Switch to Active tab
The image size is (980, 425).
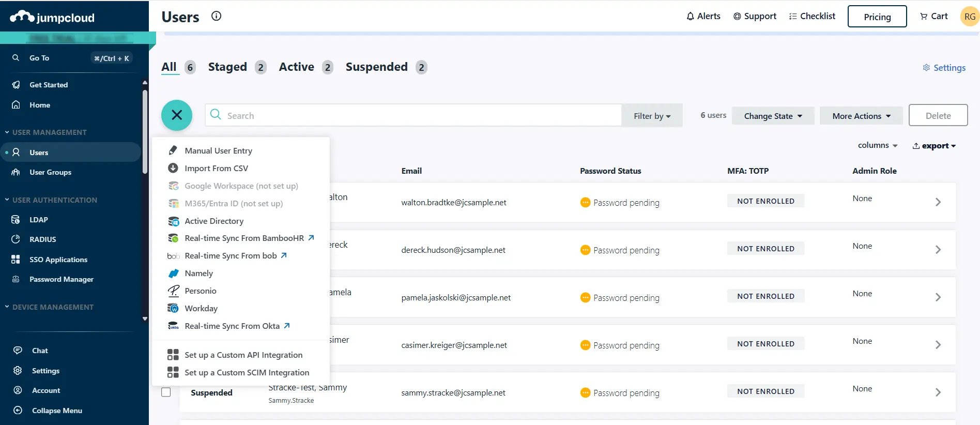click(306, 67)
